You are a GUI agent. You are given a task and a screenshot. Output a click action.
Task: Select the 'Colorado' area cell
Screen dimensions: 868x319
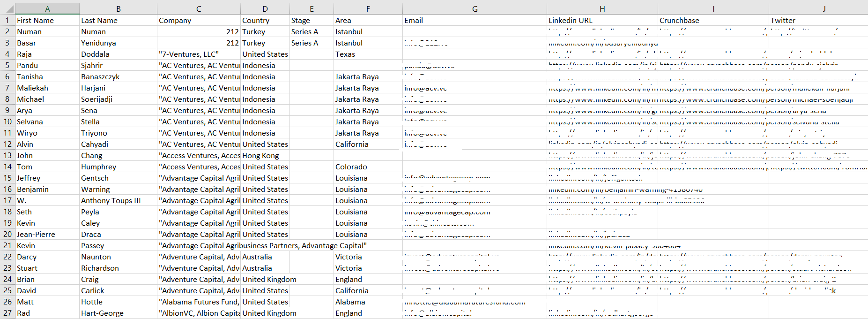368,167
